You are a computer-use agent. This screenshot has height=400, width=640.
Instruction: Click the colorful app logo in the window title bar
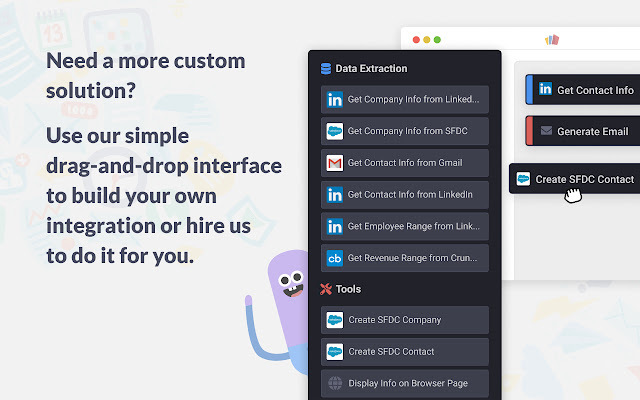[x=552, y=40]
